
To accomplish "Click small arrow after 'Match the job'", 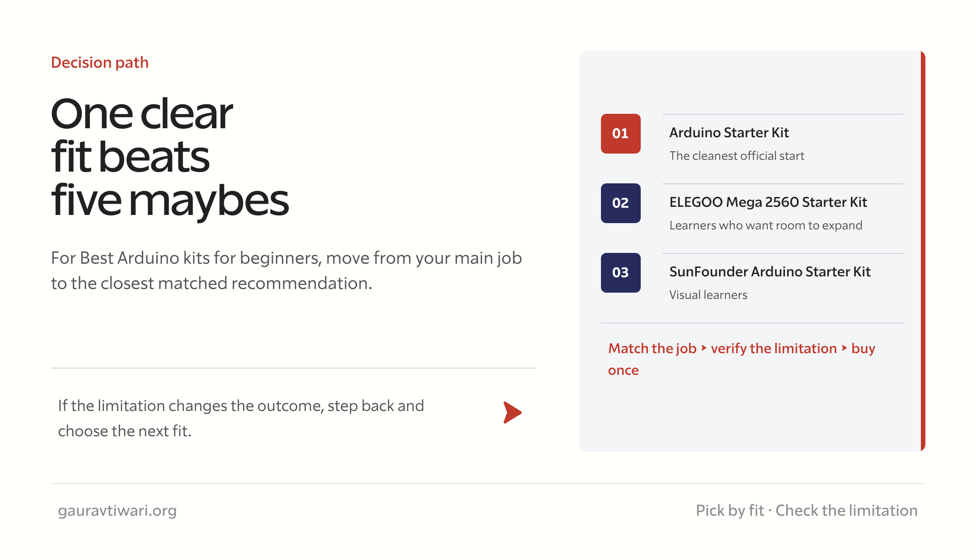I will tap(704, 348).
